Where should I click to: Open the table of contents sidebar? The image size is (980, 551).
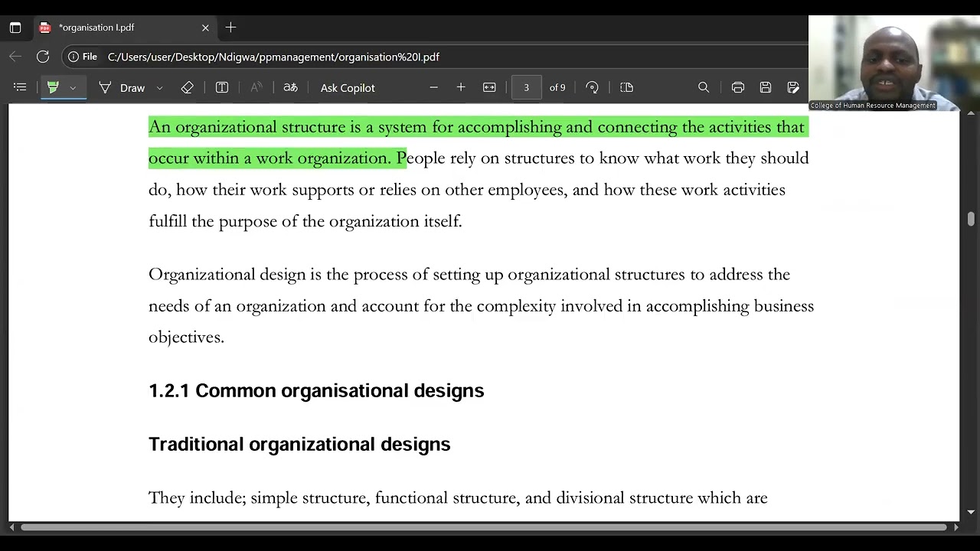point(20,88)
